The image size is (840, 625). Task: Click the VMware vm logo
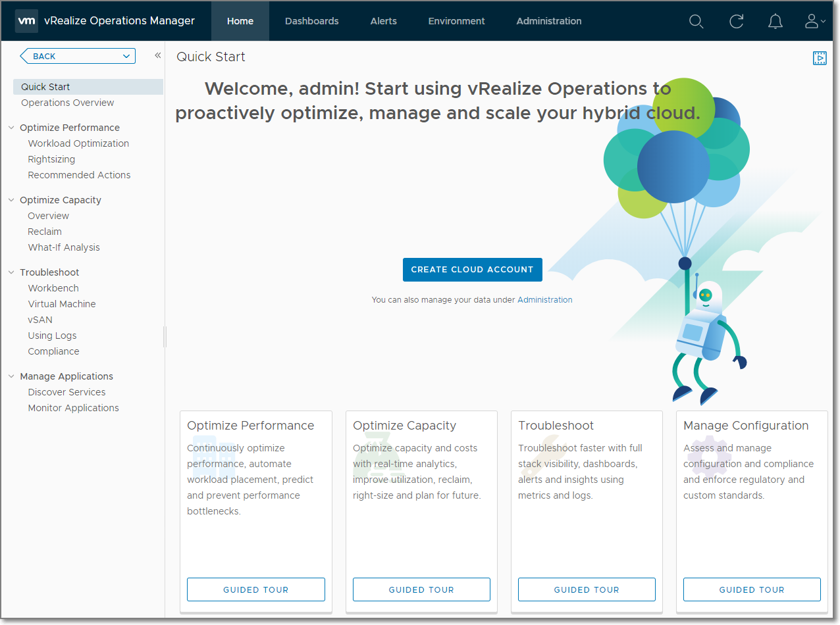coord(26,21)
